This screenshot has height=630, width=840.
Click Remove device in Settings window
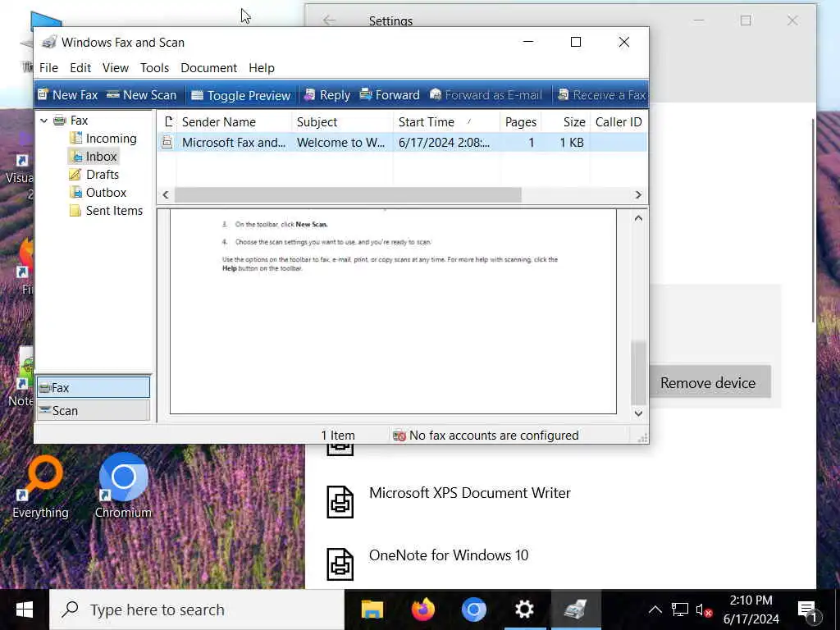click(x=707, y=382)
